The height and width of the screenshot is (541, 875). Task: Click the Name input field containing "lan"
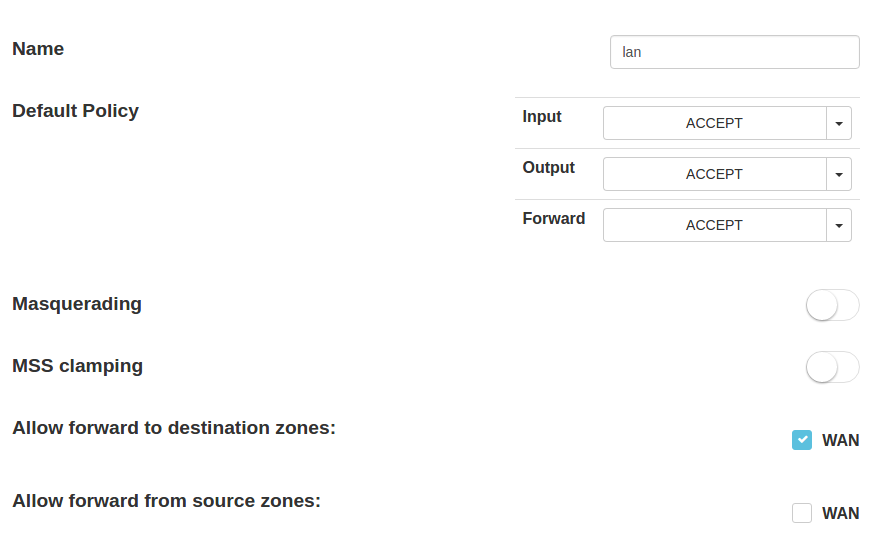(x=734, y=52)
